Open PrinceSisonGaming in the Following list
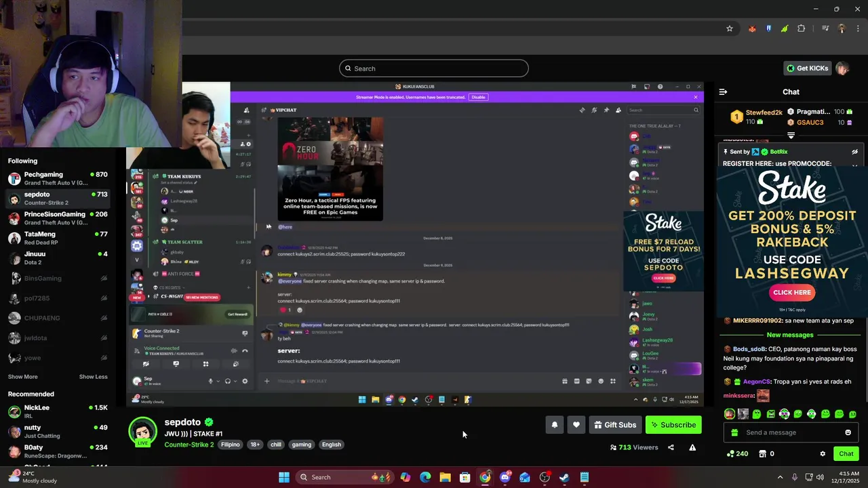This screenshot has height=488, width=868. [x=58, y=218]
